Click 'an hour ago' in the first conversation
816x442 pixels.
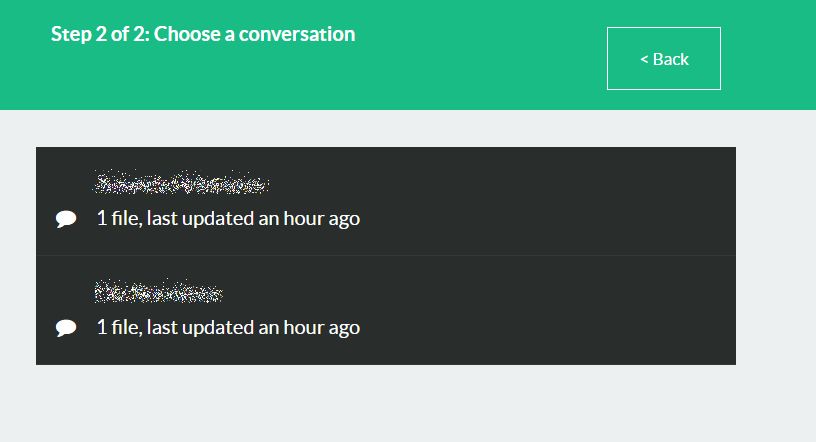[x=309, y=218]
